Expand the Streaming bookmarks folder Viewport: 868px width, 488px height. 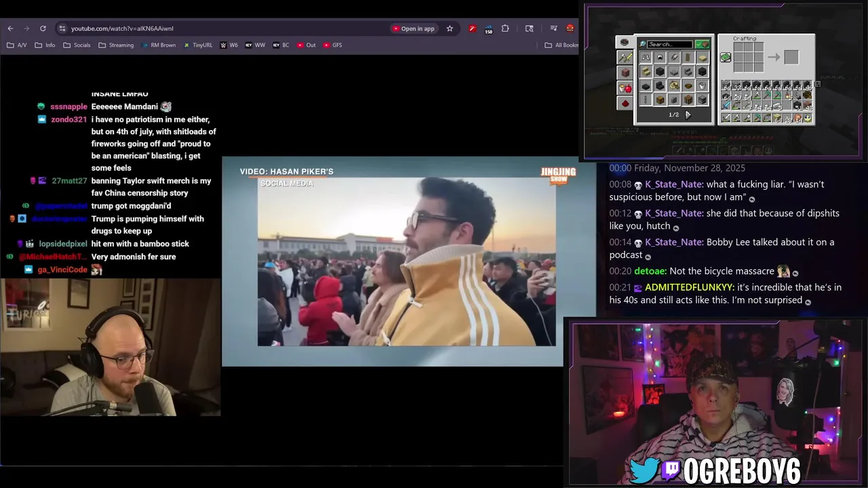pyautogui.click(x=116, y=45)
